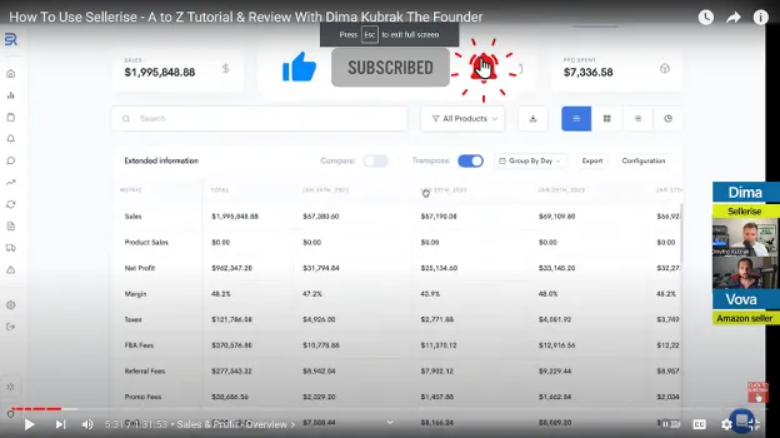
Task: Click the Sellerise logo in sidebar
Action: (11, 39)
